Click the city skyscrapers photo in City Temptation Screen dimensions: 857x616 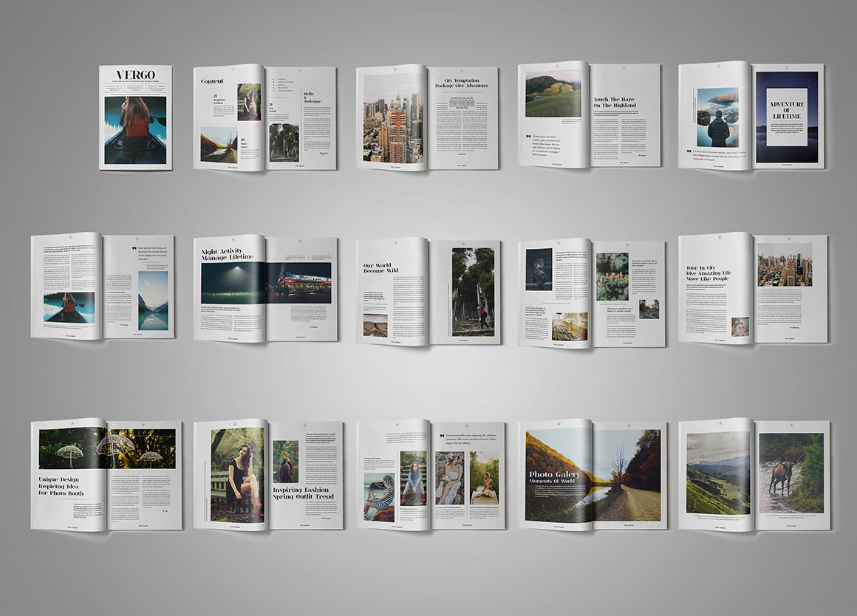click(390, 119)
